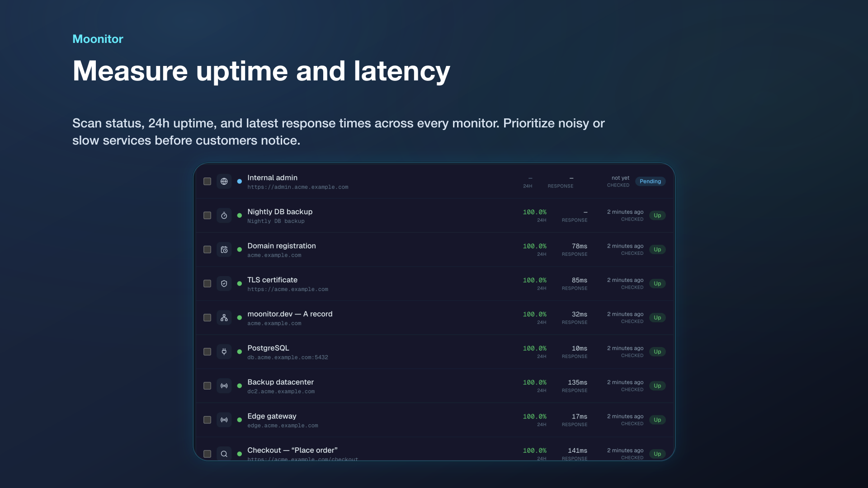Click the plug icon for PostgreSQL
The width and height of the screenshot is (868, 488).
[224, 352]
